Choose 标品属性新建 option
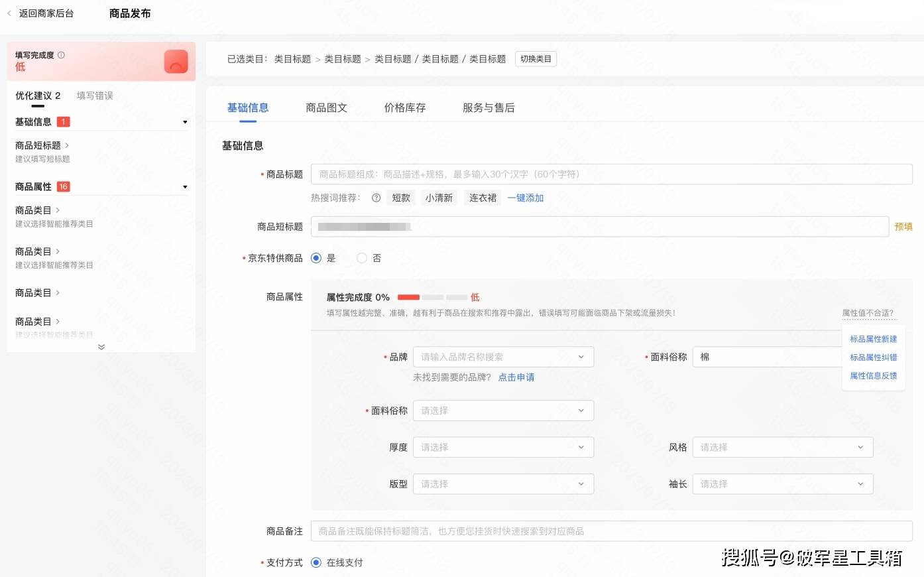This screenshot has height=577, width=924. [874, 339]
